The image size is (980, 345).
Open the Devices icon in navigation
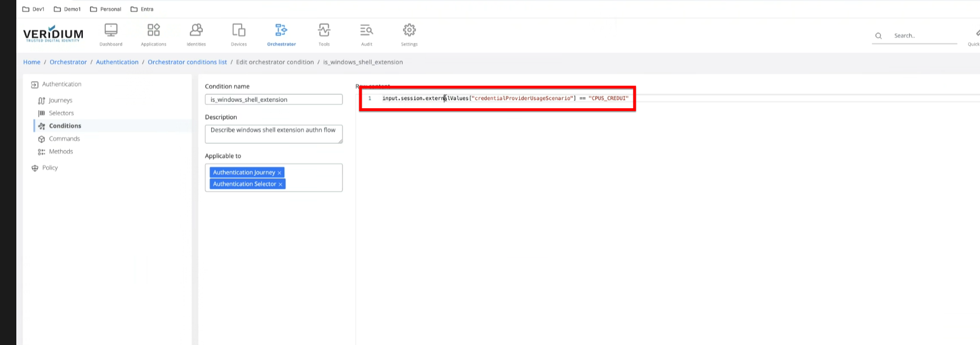click(239, 30)
